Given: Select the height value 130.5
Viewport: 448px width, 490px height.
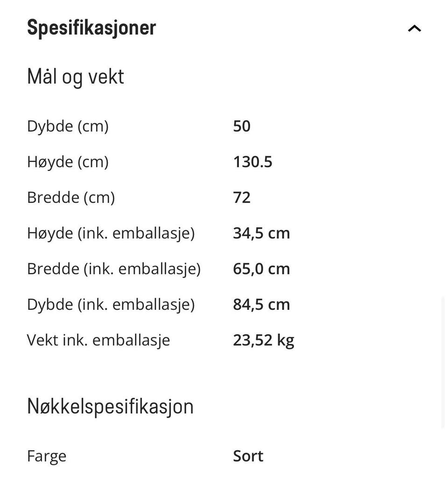Looking at the screenshot, I should click(252, 162).
